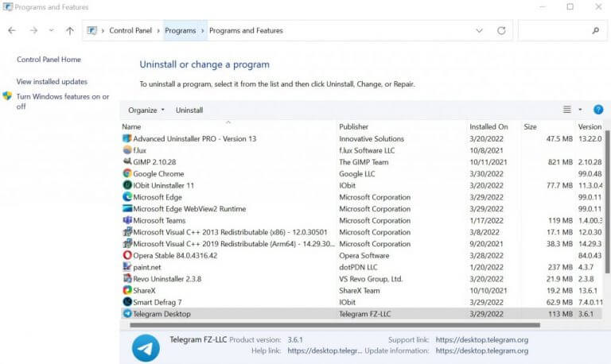Sort by the Publisher column header

tap(353, 126)
